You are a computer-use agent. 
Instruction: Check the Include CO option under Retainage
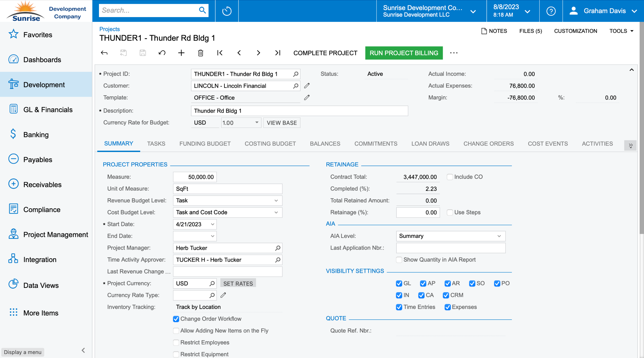449,177
